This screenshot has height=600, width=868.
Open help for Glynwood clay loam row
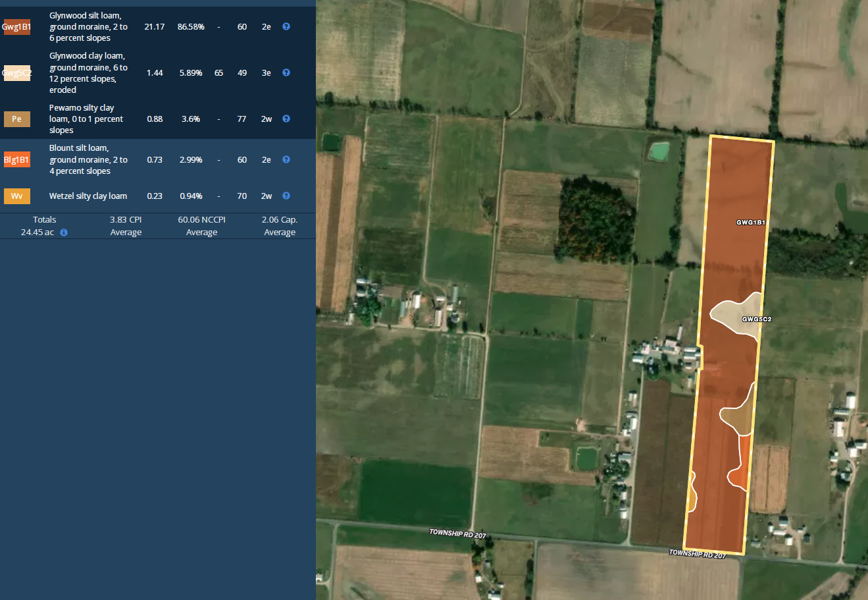pyautogui.click(x=286, y=73)
